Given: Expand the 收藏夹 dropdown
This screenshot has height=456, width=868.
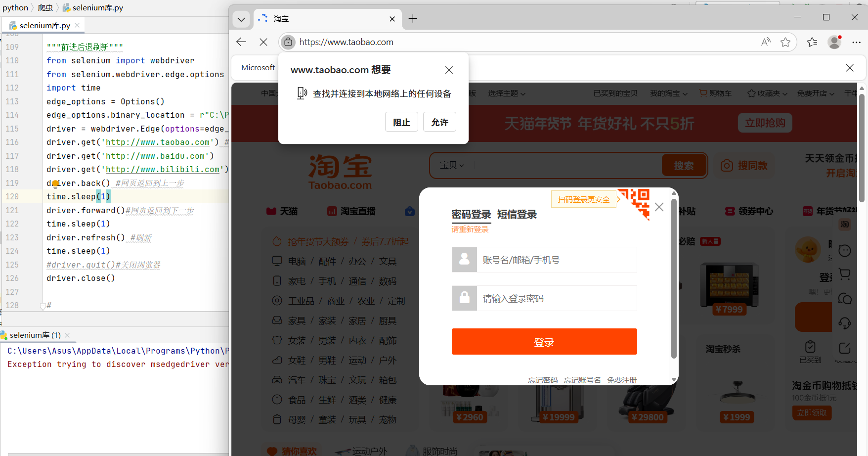Looking at the screenshot, I should click(767, 93).
